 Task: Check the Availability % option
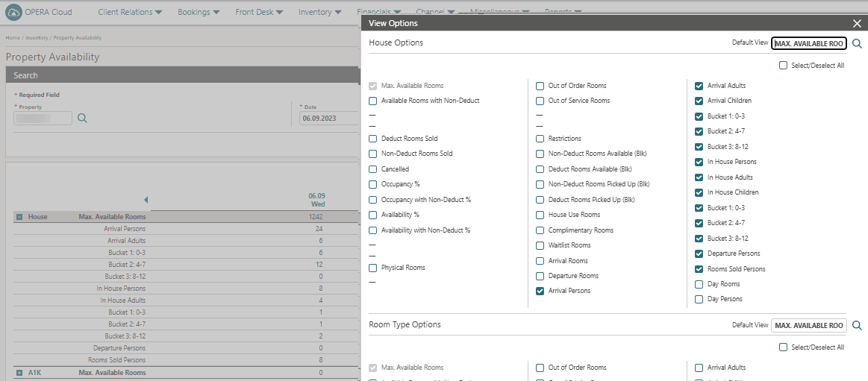[x=373, y=215]
